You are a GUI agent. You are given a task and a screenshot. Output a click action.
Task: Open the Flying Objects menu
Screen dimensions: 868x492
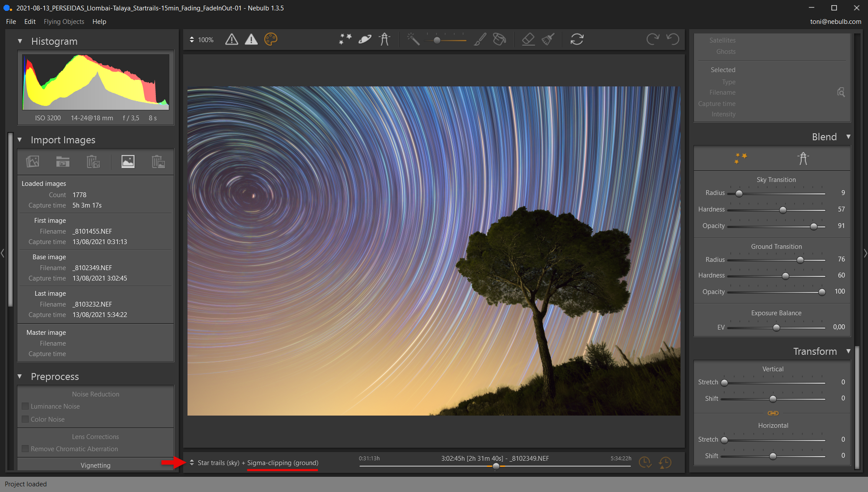pos(64,22)
